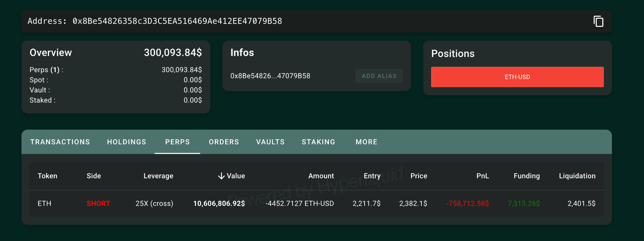Click the Value sort arrow icon
The width and height of the screenshot is (644, 241).
[221, 176]
